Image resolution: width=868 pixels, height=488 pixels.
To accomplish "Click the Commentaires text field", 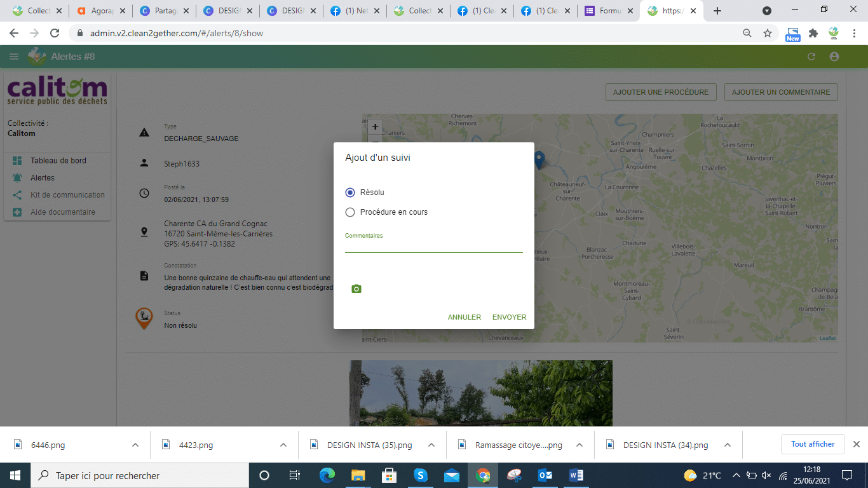I will click(x=433, y=245).
